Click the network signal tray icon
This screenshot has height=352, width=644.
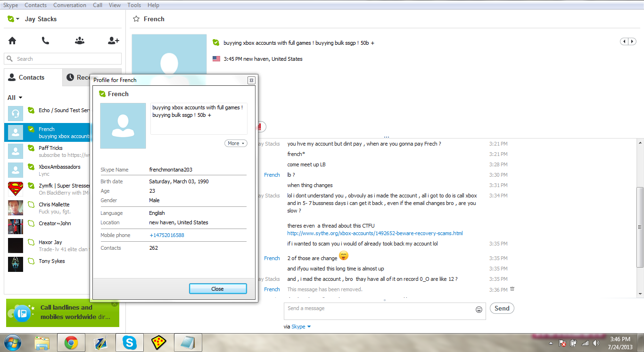click(585, 343)
